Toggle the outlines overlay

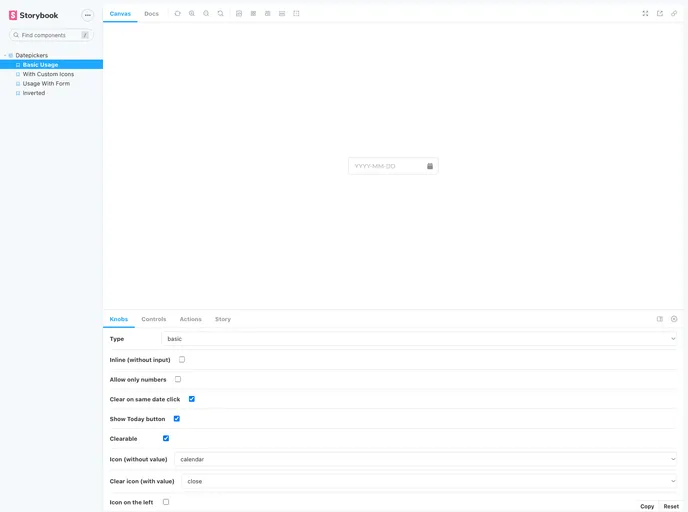coord(297,14)
